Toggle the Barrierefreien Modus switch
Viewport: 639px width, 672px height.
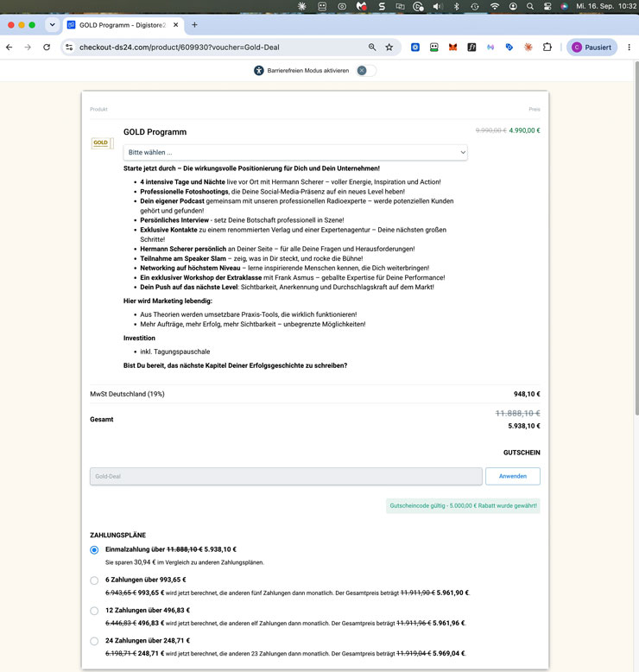click(366, 71)
